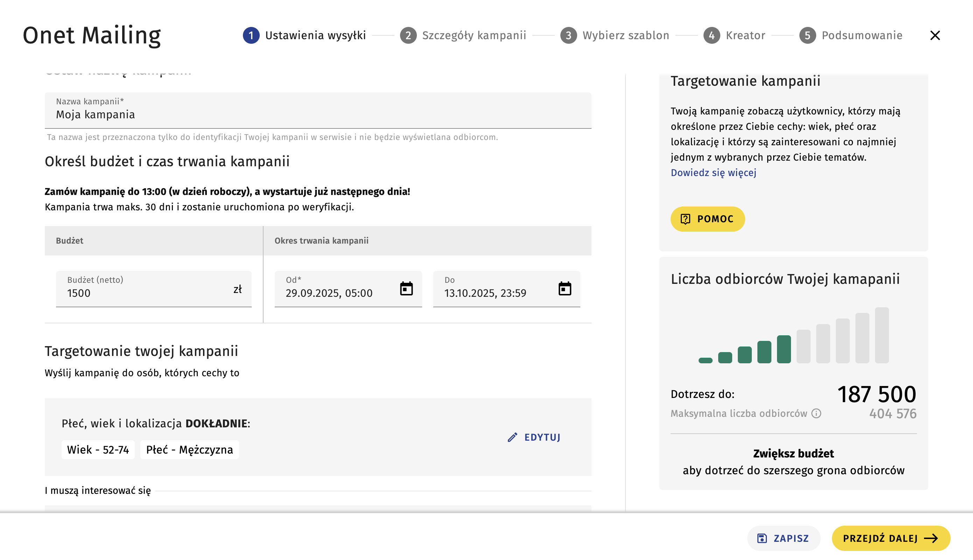The width and height of the screenshot is (973, 560).
Task: Click the Budżet column header
Action: pyautogui.click(x=70, y=240)
